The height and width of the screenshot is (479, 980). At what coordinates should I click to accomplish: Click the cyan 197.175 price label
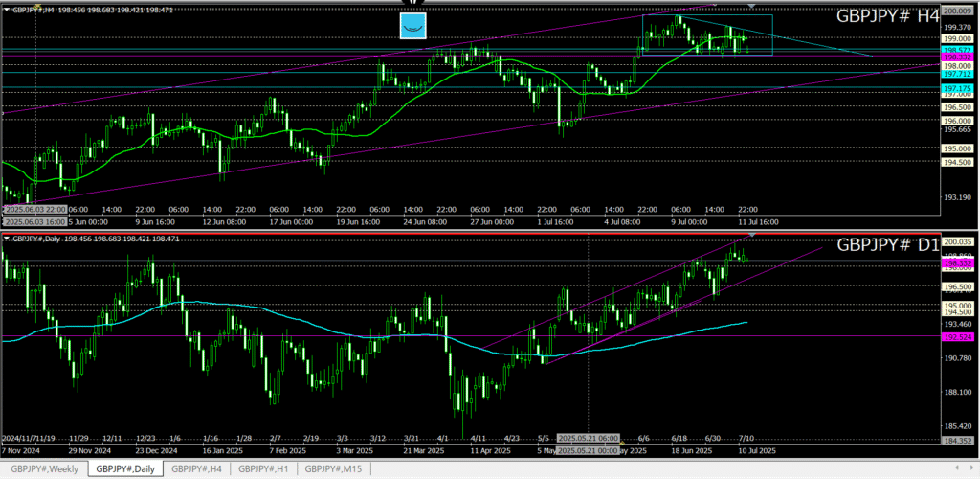tap(957, 88)
